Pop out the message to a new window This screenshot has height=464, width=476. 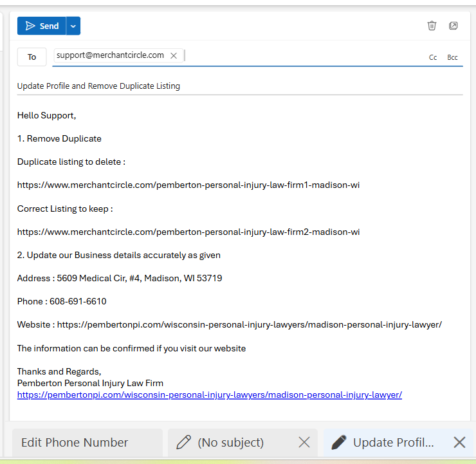click(x=453, y=26)
